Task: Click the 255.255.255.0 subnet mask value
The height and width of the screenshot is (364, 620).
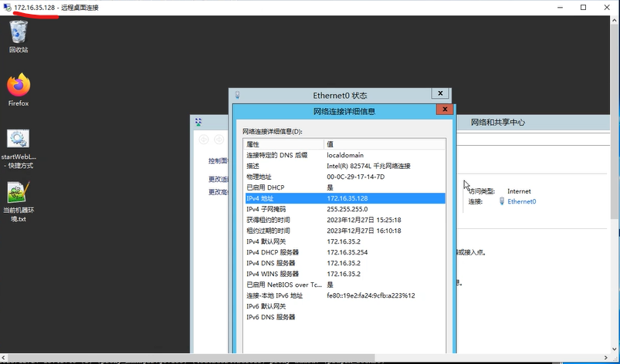Action: (x=347, y=209)
